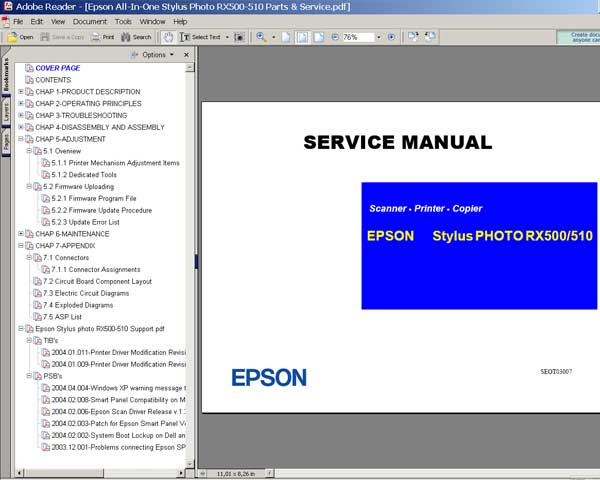
Task: Expand the CHAP 6-MAINTENANCE bookmark
Action: click(x=21, y=233)
